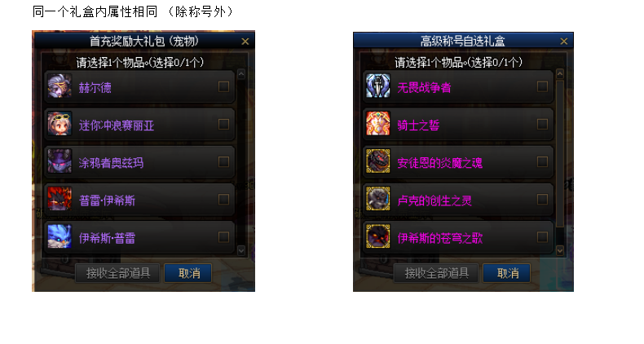Click the 涂鸦者奥兹玛 pet icon
Screen dimensions: 644x344
click(x=60, y=161)
